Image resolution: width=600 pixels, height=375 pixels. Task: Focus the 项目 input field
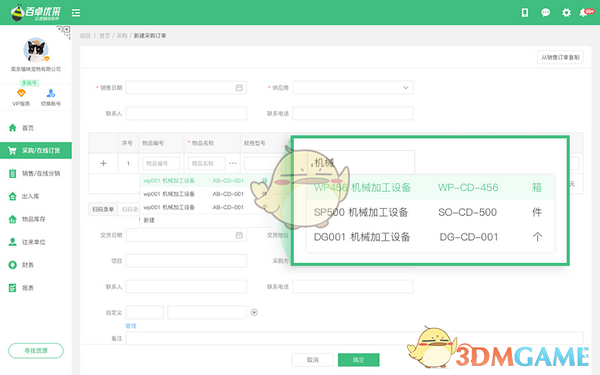pos(186,261)
